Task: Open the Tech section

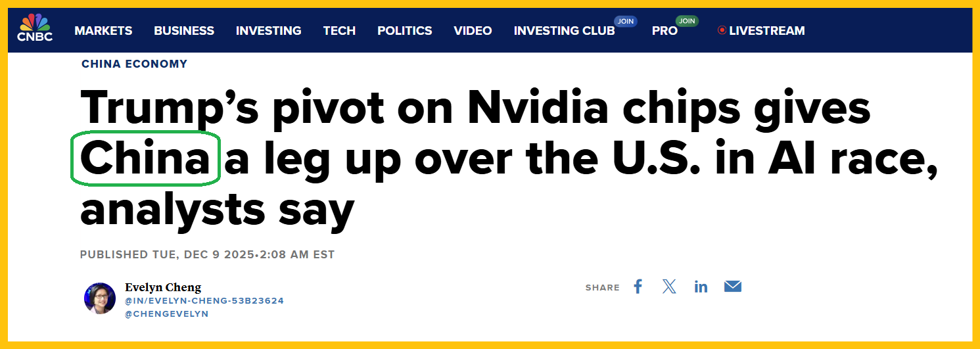Action: (339, 31)
